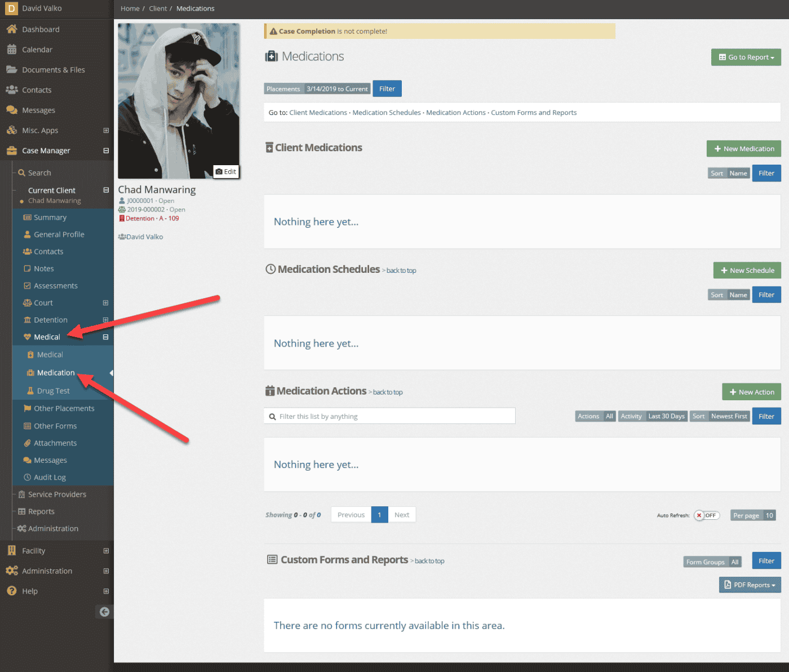Click the New Schedule button
Viewport: 789px width, 672px height.
point(747,271)
